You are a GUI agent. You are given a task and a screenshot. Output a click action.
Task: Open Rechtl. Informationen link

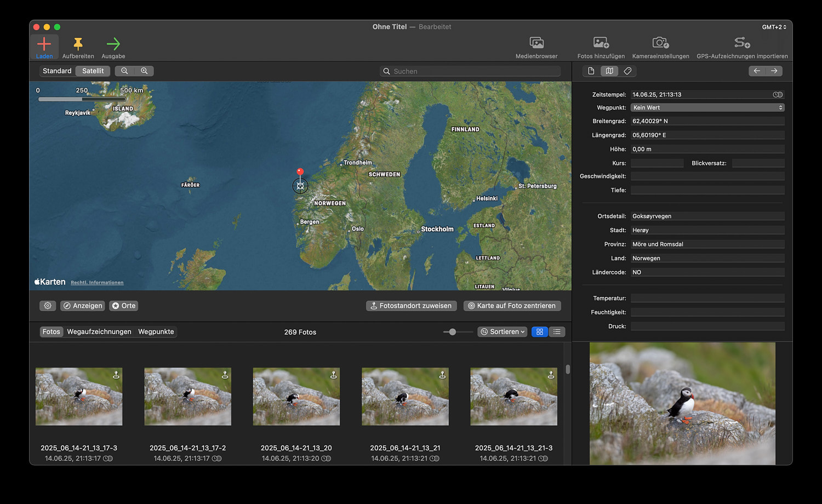97,283
